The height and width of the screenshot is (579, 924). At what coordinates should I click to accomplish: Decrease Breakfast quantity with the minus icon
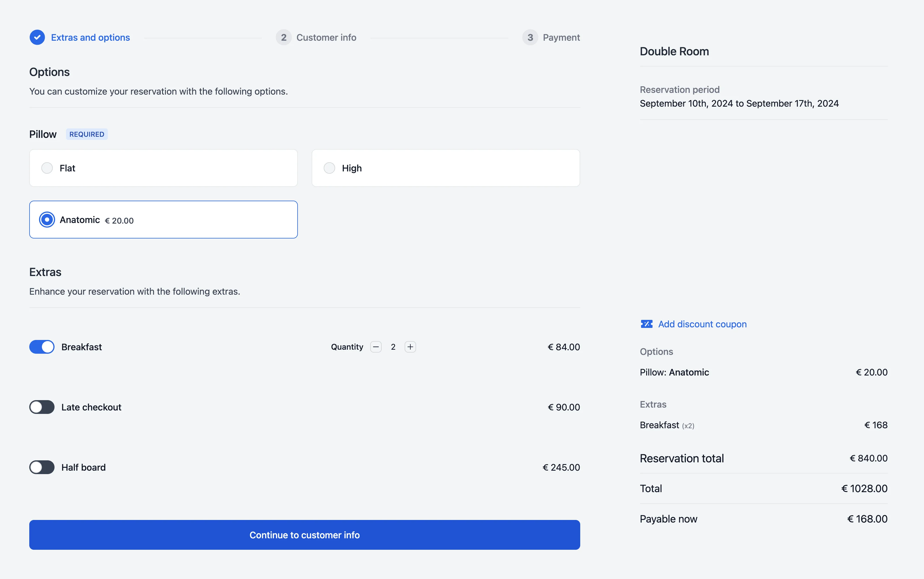[x=376, y=347]
